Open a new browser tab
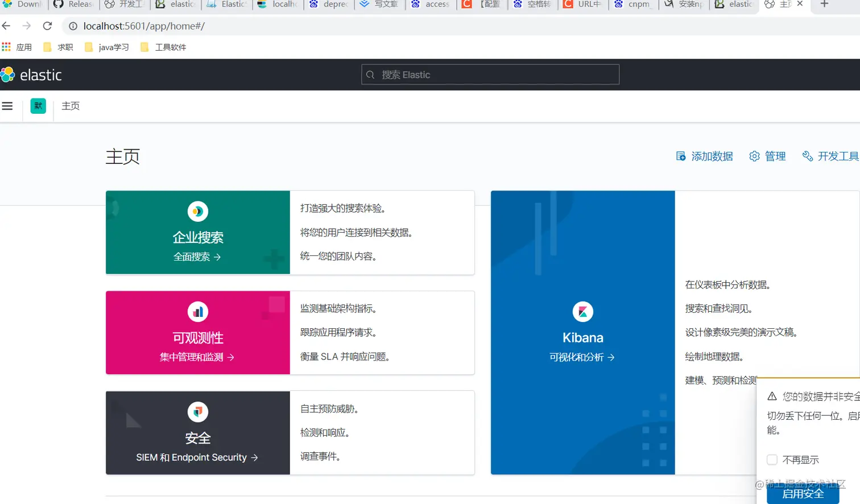Image resolution: width=860 pixels, height=504 pixels. (x=824, y=4)
